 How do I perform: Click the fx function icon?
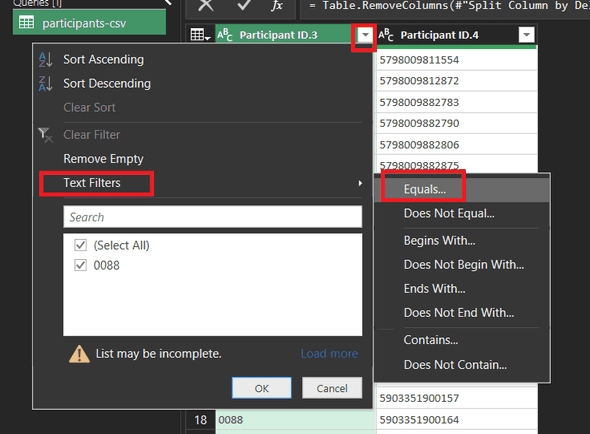(x=277, y=5)
